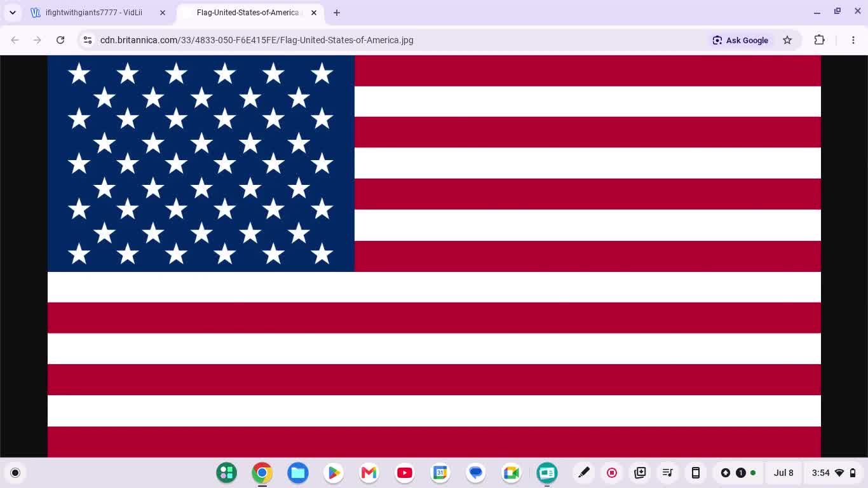Expand tab search dropdown arrow
This screenshot has width=868, height=488.
point(13,13)
